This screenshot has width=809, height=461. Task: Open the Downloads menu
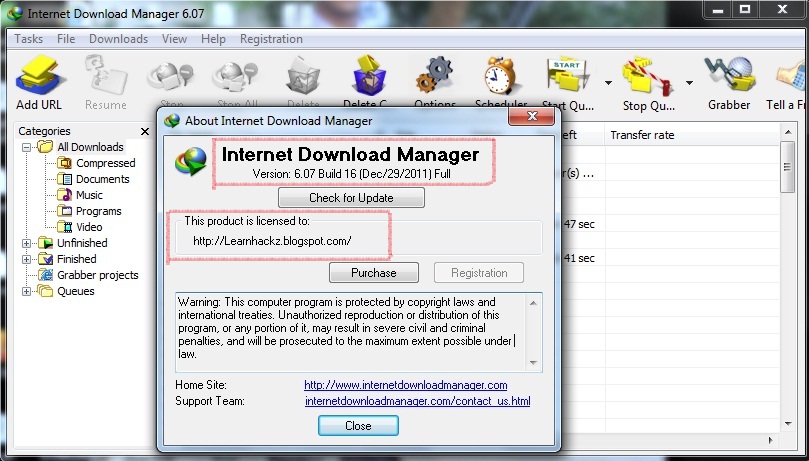pyautogui.click(x=118, y=39)
